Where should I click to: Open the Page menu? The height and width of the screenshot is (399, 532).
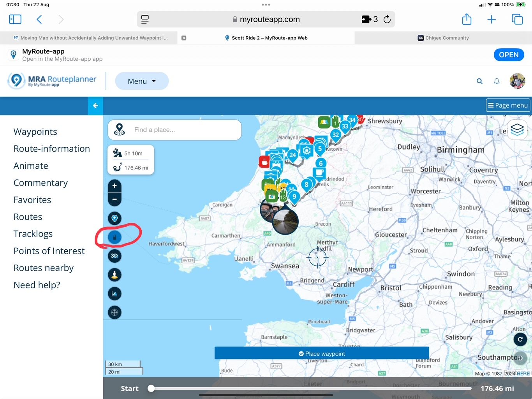508,105
